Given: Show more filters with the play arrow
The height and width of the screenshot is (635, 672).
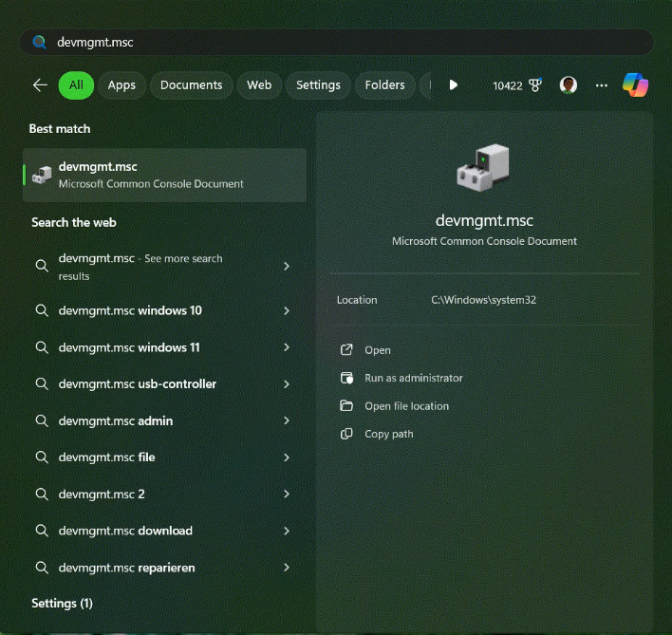Looking at the screenshot, I should point(454,84).
